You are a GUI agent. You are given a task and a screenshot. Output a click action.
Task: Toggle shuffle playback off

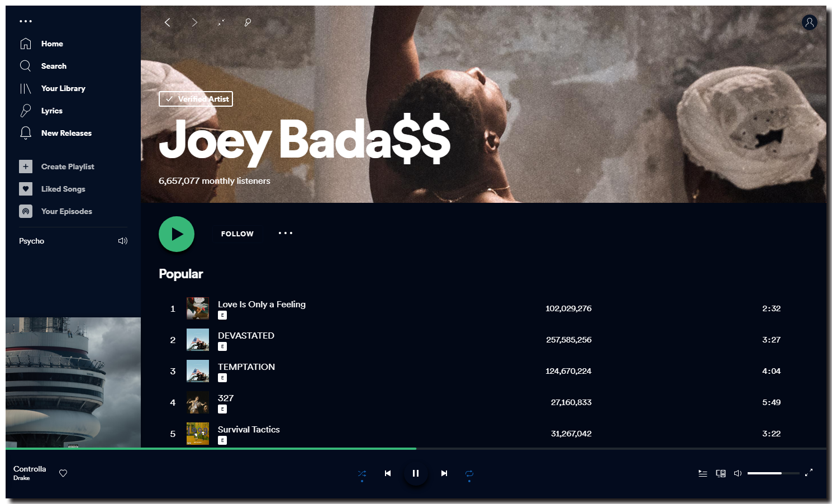point(362,473)
